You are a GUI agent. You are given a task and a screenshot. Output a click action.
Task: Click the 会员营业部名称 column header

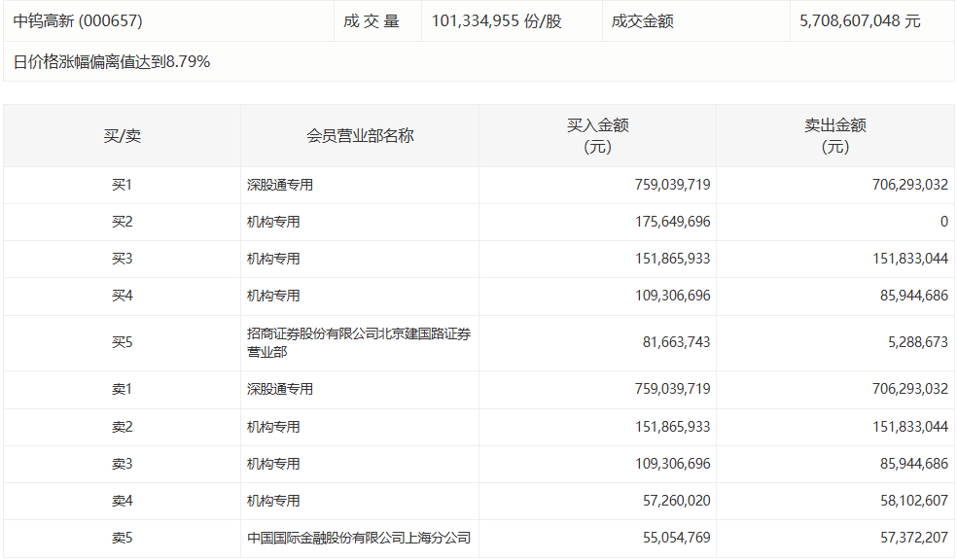[x=360, y=135]
